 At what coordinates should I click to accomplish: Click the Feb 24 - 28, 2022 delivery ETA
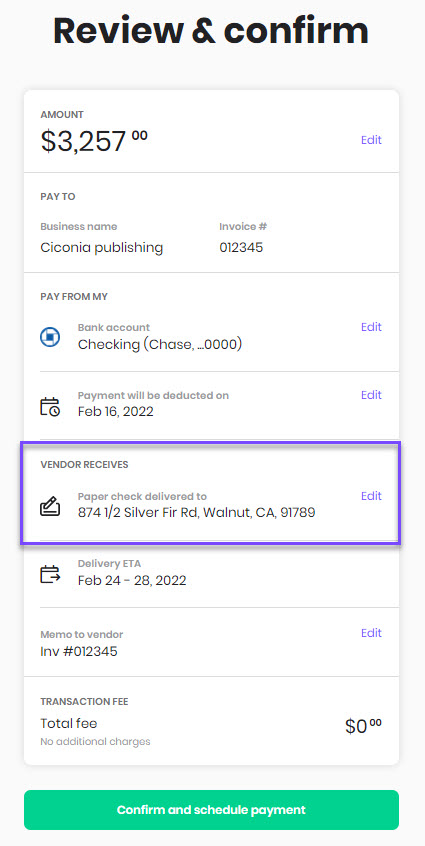132,581
